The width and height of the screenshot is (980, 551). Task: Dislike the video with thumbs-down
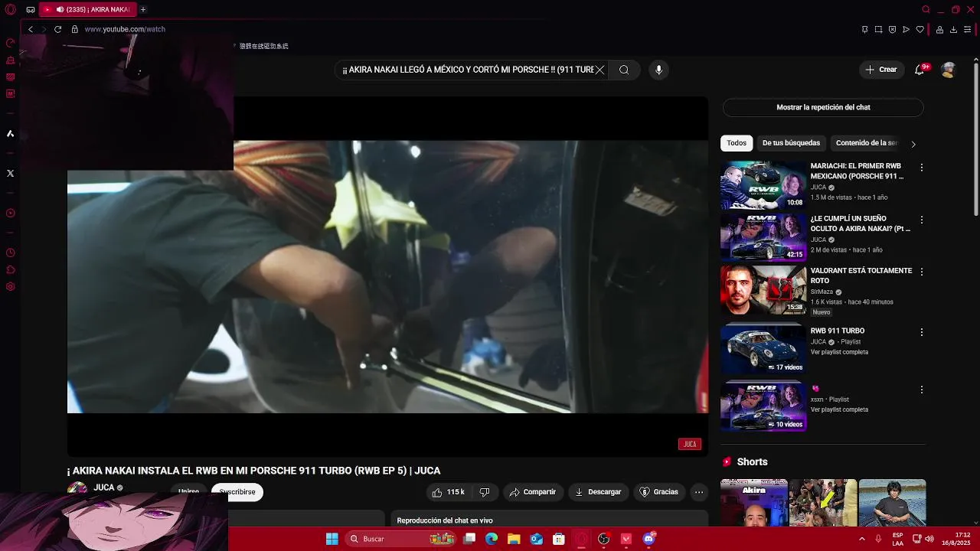coord(484,492)
